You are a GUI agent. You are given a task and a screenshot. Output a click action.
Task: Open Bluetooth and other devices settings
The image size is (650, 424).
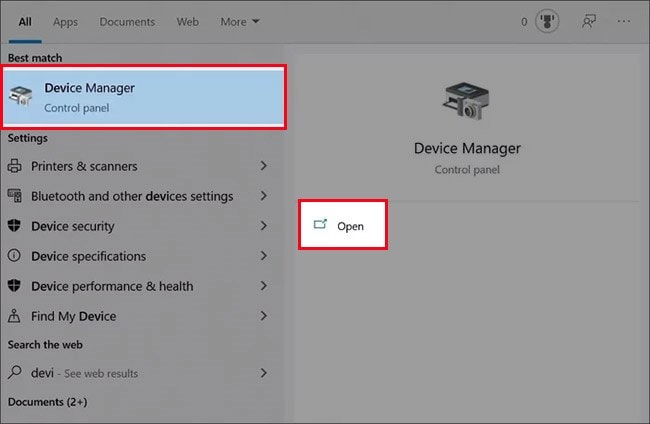click(132, 196)
